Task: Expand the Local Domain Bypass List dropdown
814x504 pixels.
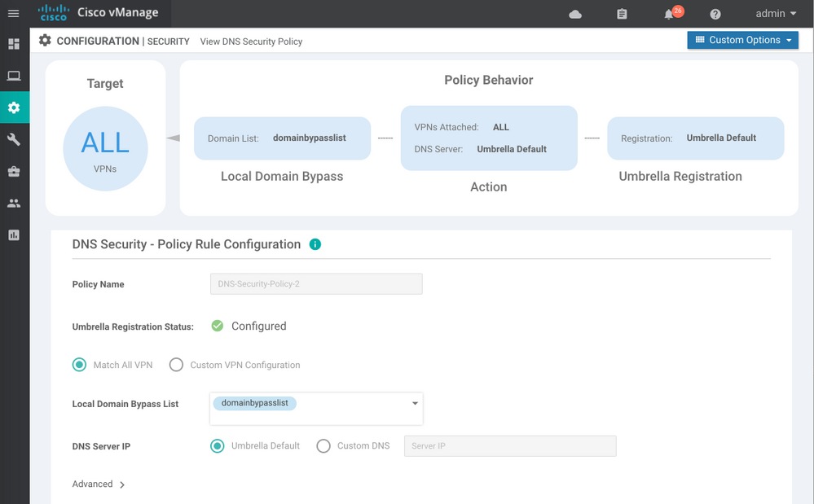Action: click(x=414, y=404)
